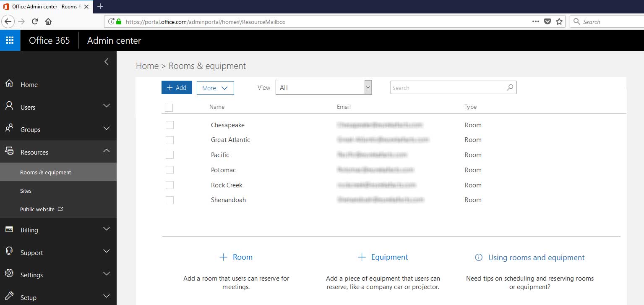Go to Home in the left navigation
The image size is (644, 305).
click(x=29, y=84)
